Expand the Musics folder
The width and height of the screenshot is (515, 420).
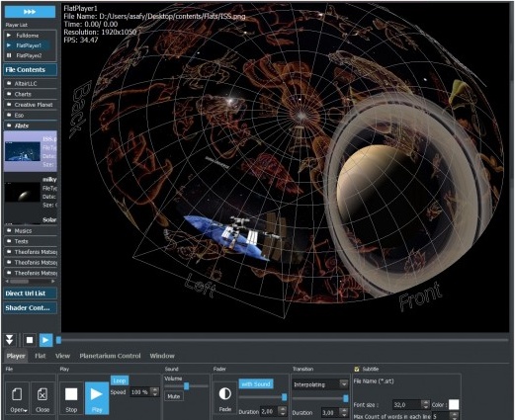click(31, 231)
